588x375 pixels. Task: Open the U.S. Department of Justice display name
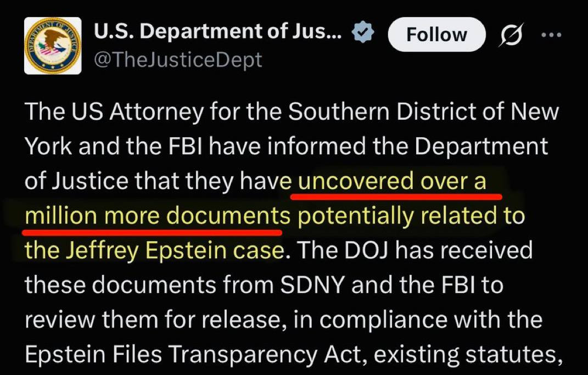pyautogui.click(x=218, y=34)
